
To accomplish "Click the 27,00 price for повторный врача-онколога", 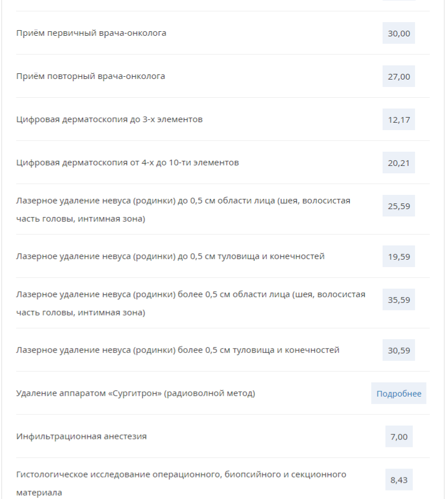I will 399,76.
